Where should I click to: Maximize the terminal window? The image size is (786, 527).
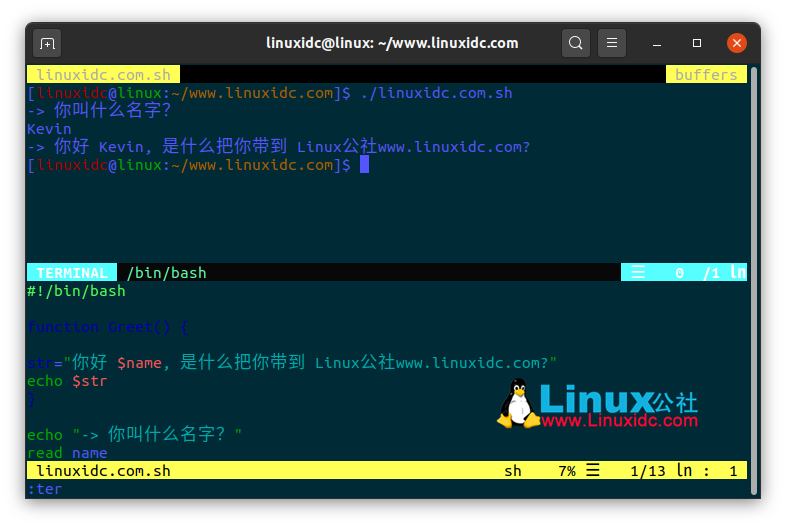click(697, 43)
